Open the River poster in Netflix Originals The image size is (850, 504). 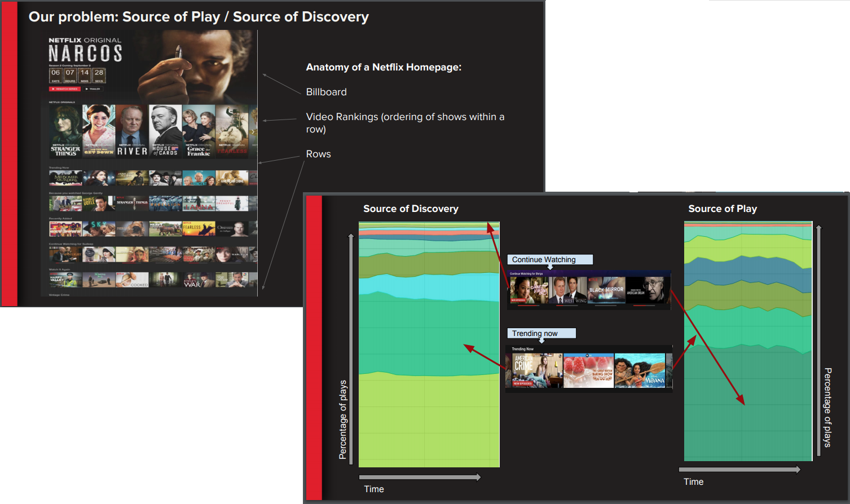coord(132,131)
